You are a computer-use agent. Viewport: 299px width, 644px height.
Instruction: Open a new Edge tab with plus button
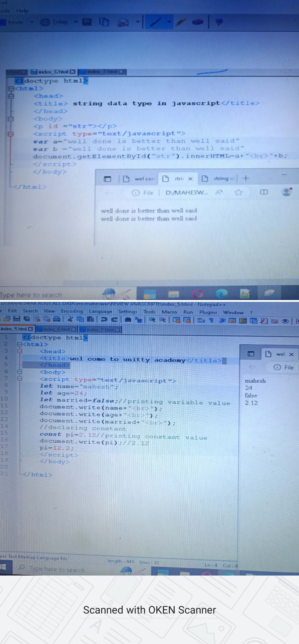246,178
